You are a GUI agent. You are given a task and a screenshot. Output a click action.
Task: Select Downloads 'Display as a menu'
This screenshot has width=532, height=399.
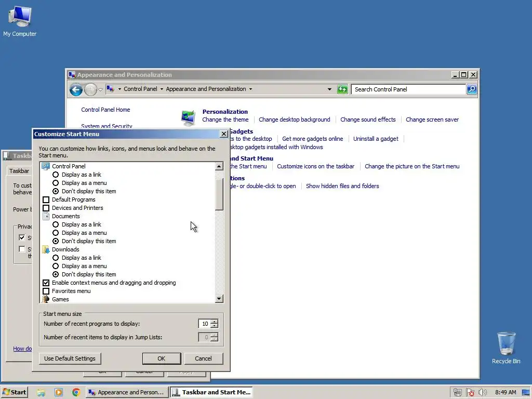56,266
